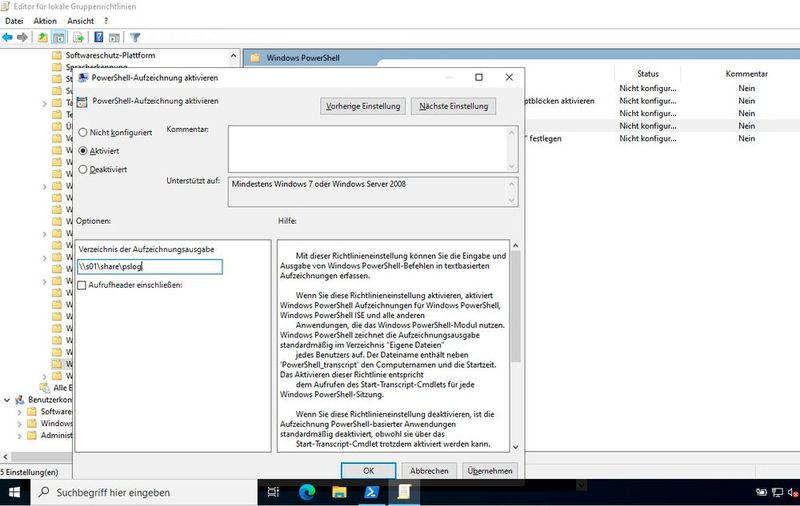Check the 'Aufrufheader einschließen' checkbox
The width and height of the screenshot is (800, 506).
(82, 285)
